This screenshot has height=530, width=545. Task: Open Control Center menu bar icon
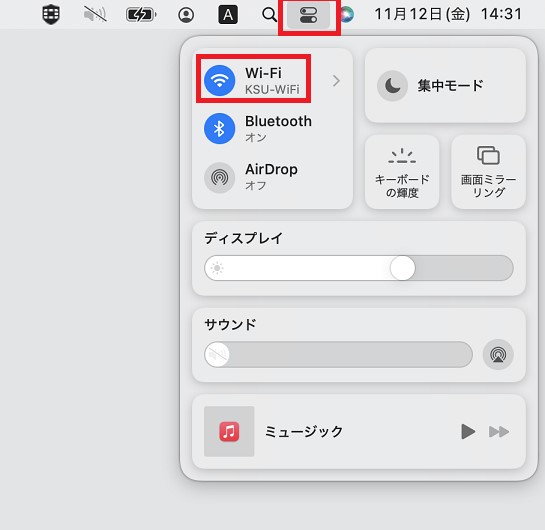(x=308, y=15)
